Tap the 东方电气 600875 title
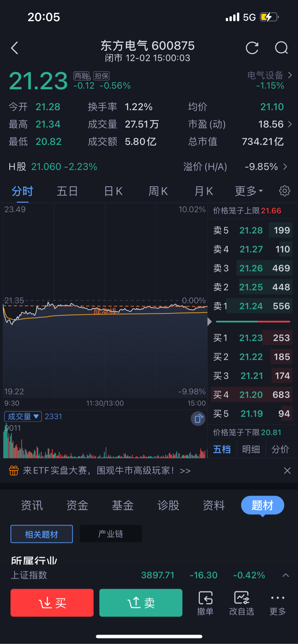Viewport: 298px width, 644px height. [147, 46]
